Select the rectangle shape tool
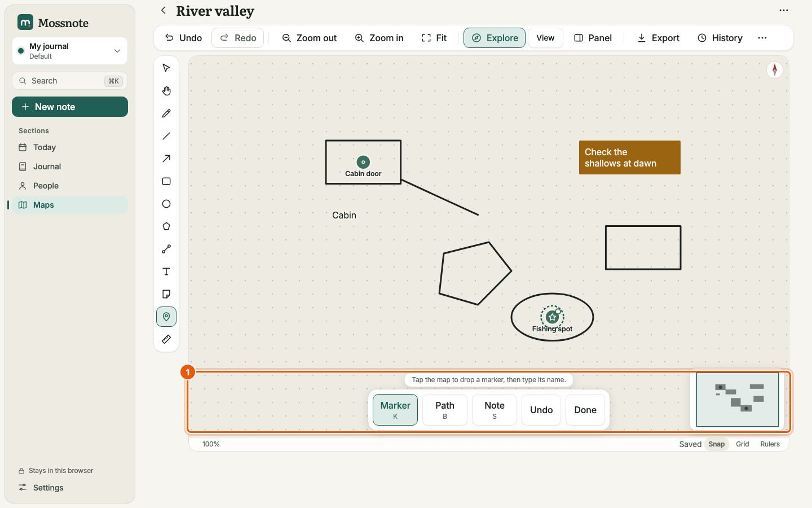The image size is (812, 508). click(x=166, y=181)
